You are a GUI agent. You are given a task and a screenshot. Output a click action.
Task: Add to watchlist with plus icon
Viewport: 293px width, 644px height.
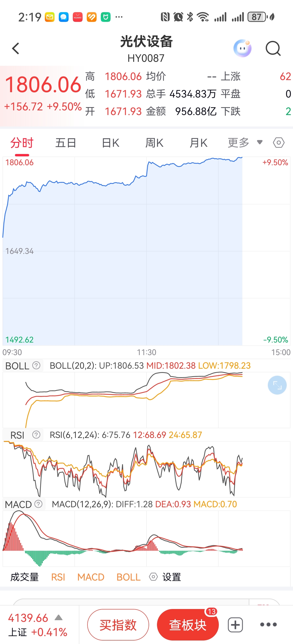coord(235,625)
